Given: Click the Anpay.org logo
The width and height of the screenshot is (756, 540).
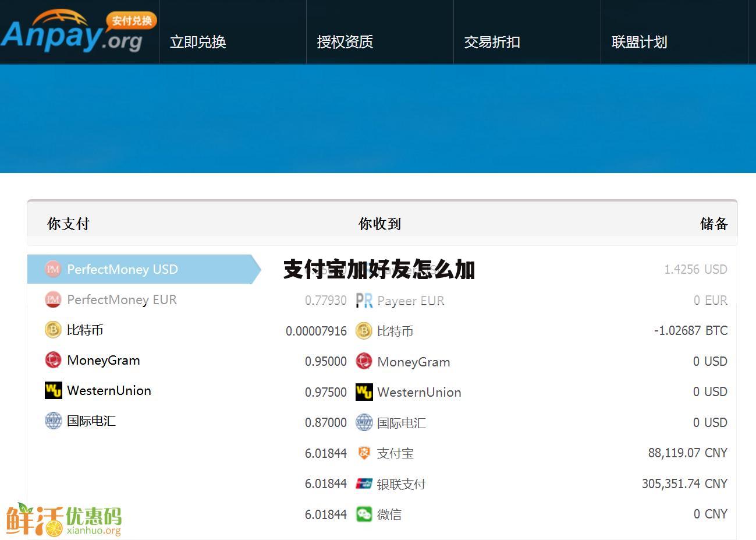Looking at the screenshot, I should coord(79,30).
